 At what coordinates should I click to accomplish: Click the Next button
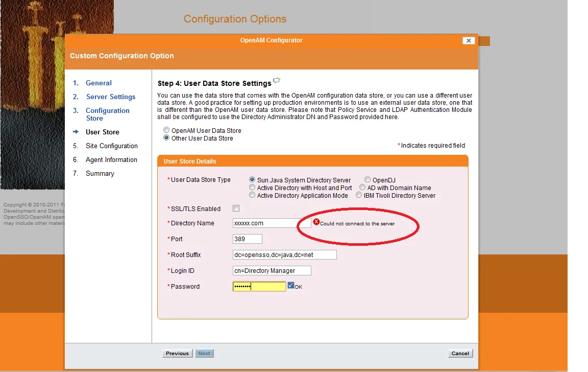[204, 353]
